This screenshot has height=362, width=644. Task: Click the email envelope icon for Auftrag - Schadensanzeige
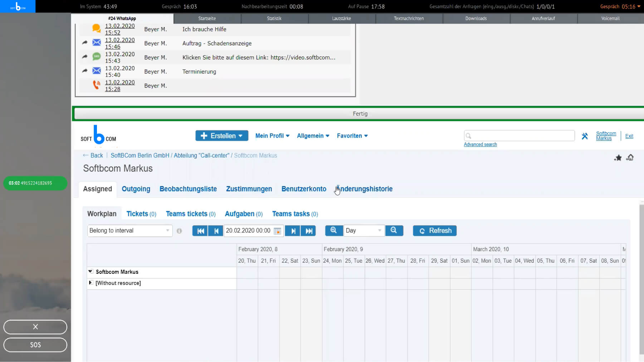coord(97,43)
